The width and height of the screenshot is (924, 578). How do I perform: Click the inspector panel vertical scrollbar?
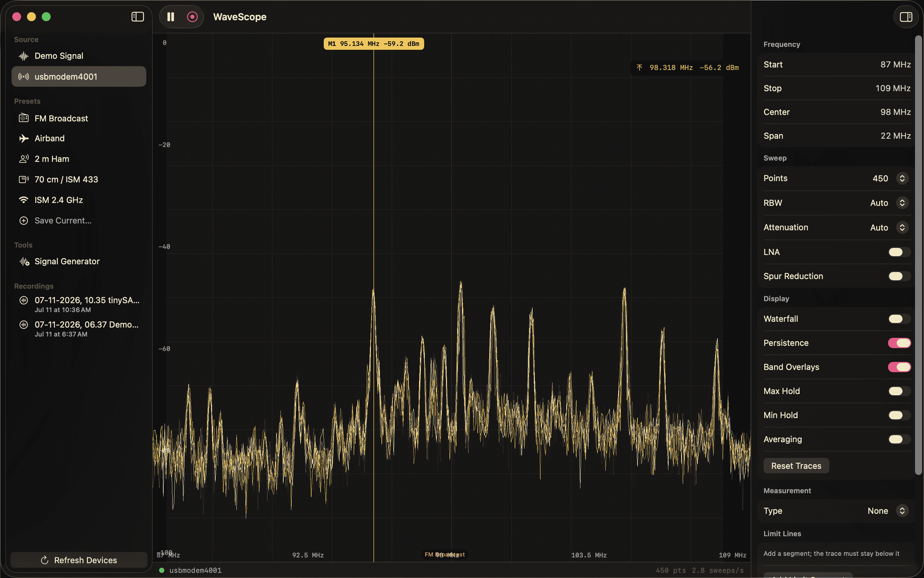(918, 255)
